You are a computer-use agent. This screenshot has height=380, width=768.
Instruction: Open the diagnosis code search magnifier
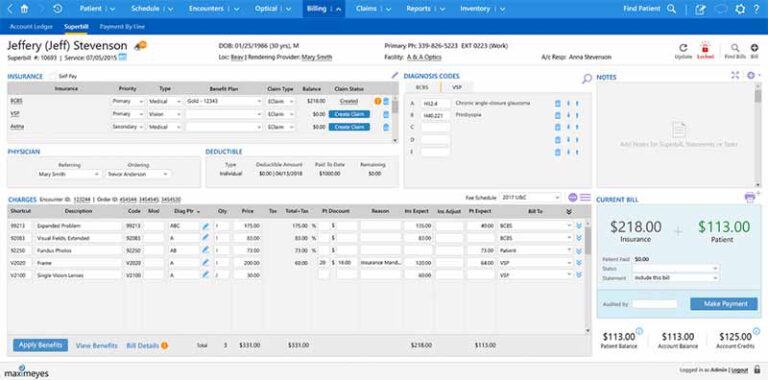pyautogui.click(x=586, y=78)
